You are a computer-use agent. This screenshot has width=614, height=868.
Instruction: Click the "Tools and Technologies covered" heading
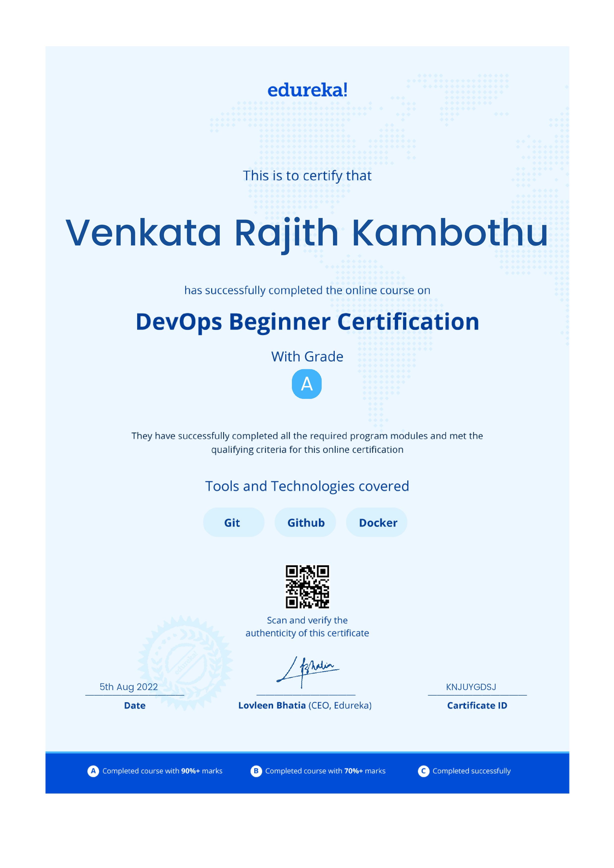307,486
